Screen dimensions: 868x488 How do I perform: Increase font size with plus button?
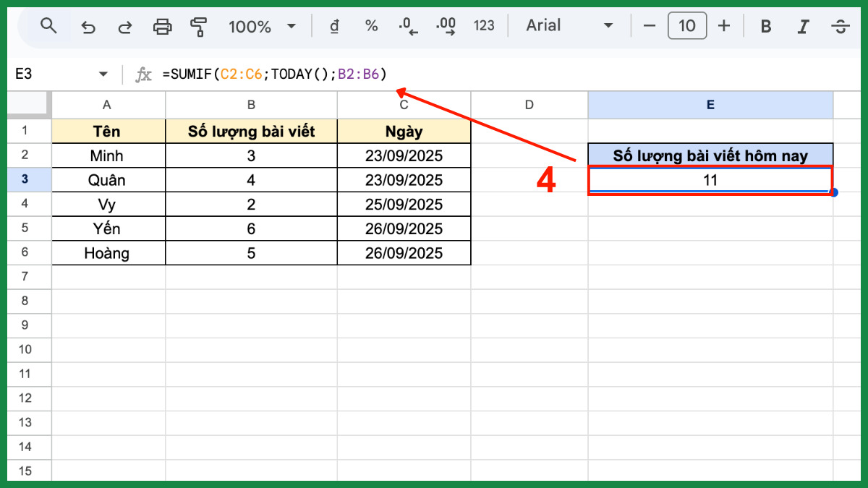[x=723, y=26]
